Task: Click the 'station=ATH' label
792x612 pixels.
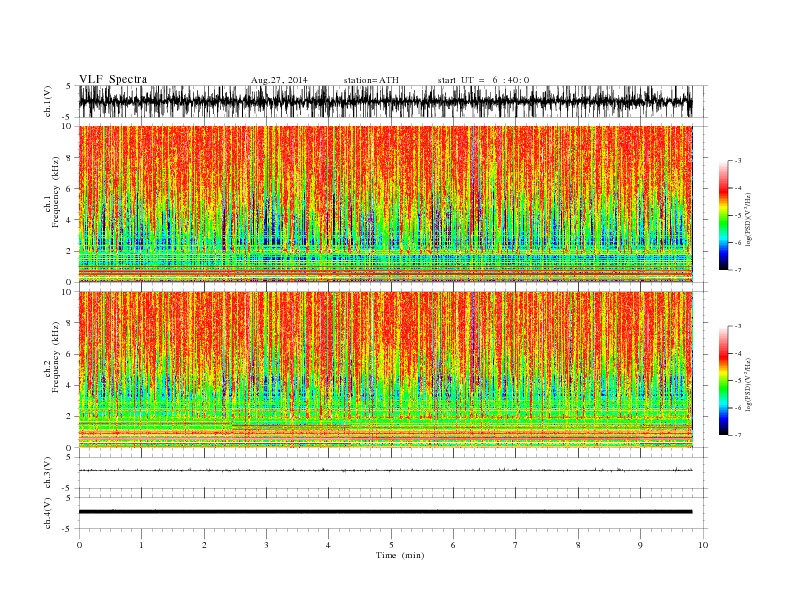Action: [x=371, y=80]
